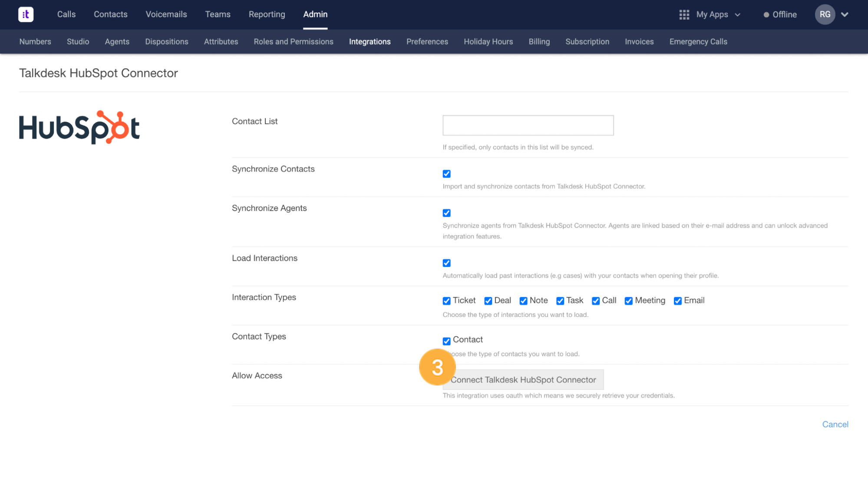Uncheck the Call interaction type

click(596, 301)
